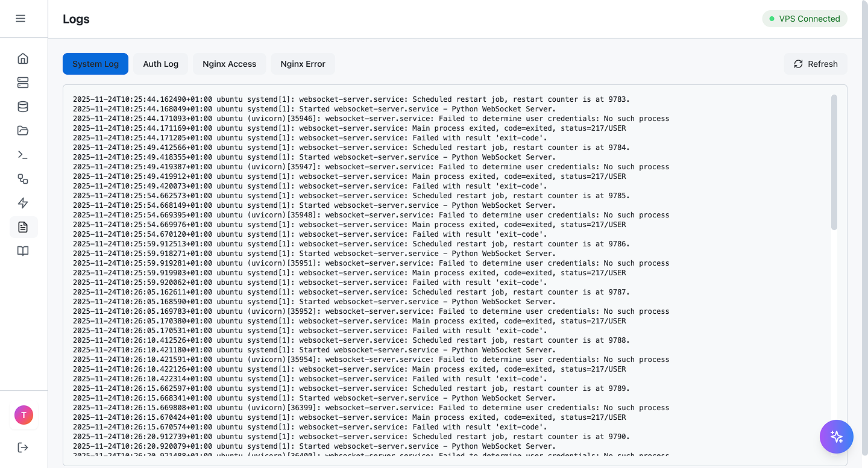This screenshot has height=468, width=868.
Task: Click the log panel scrollbar
Action: [834, 163]
